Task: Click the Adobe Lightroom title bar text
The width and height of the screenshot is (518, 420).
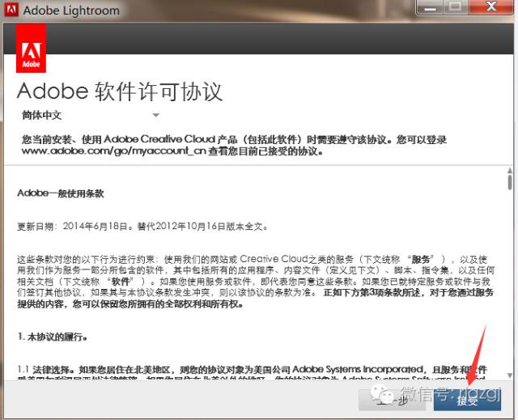Action: point(71,11)
